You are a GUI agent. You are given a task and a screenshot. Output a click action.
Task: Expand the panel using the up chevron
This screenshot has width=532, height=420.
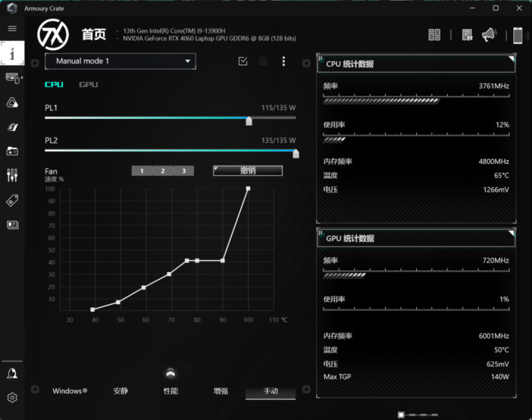[170, 373]
